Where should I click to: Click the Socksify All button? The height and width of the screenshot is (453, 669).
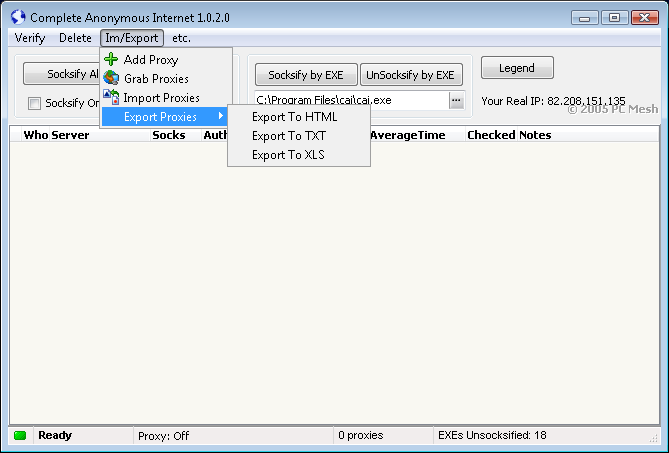click(x=62, y=74)
